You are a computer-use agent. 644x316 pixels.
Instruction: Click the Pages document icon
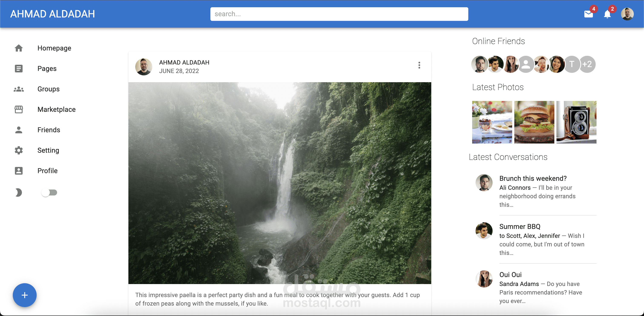pyautogui.click(x=19, y=69)
